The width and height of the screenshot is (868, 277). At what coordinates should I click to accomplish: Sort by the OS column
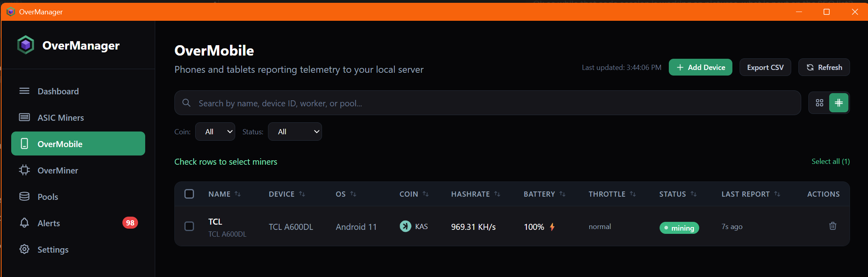[x=346, y=194]
